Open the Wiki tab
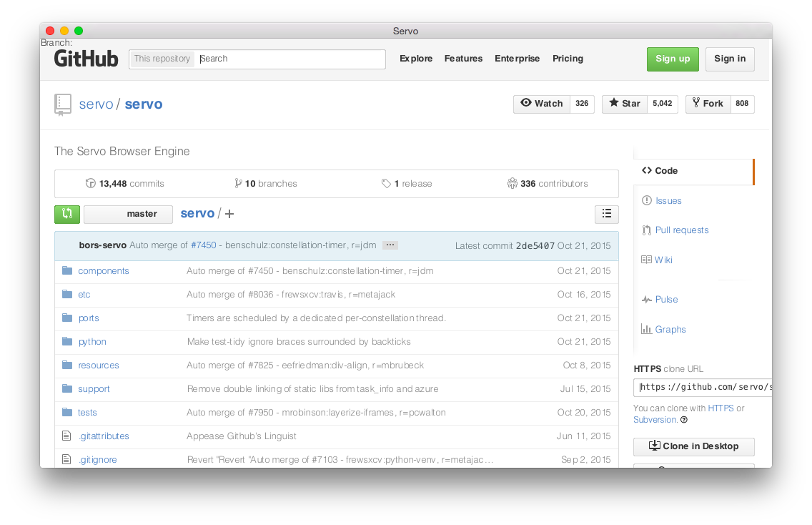Screen dimensions: 812x525 [x=663, y=260]
